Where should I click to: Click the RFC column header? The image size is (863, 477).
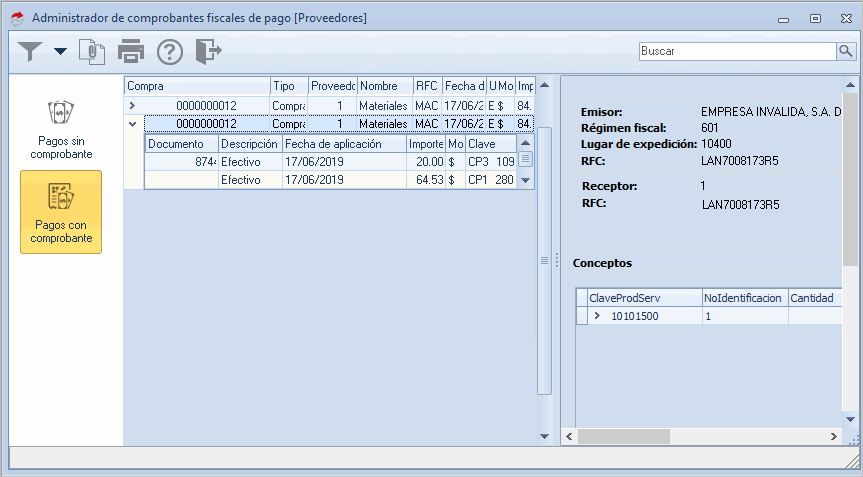428,86
